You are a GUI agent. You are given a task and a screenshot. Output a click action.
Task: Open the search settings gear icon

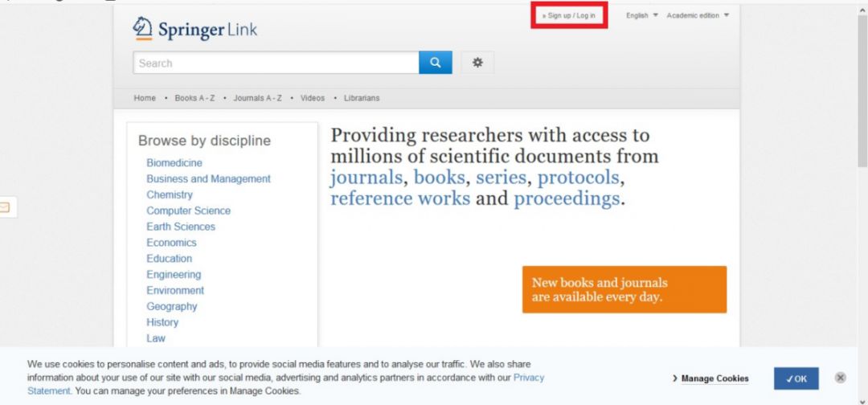477,63
